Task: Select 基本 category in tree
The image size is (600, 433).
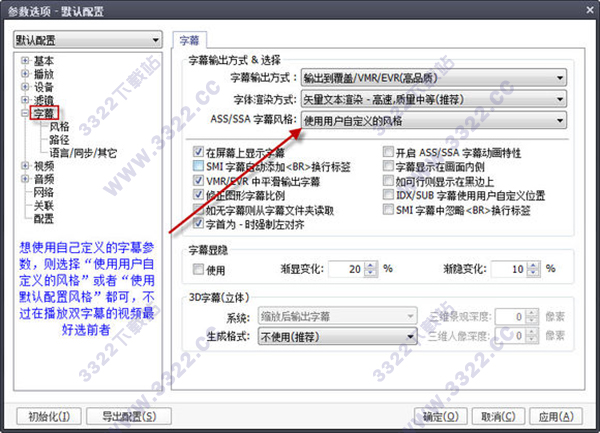Action: coord(44,60)
